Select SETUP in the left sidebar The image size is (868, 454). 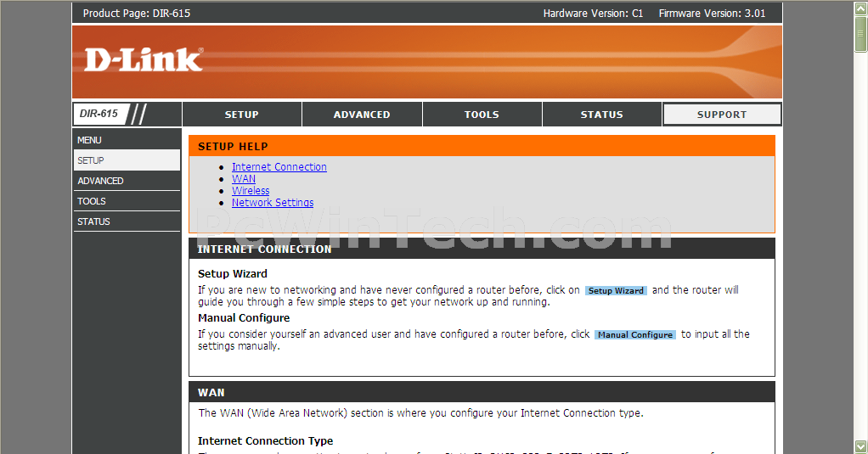pos(127,160)
